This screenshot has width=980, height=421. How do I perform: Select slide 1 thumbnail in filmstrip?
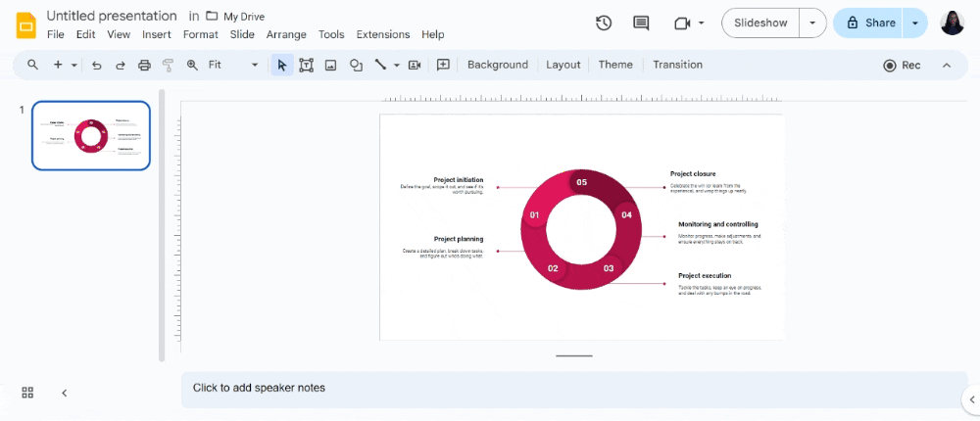[x=91, y=135]
